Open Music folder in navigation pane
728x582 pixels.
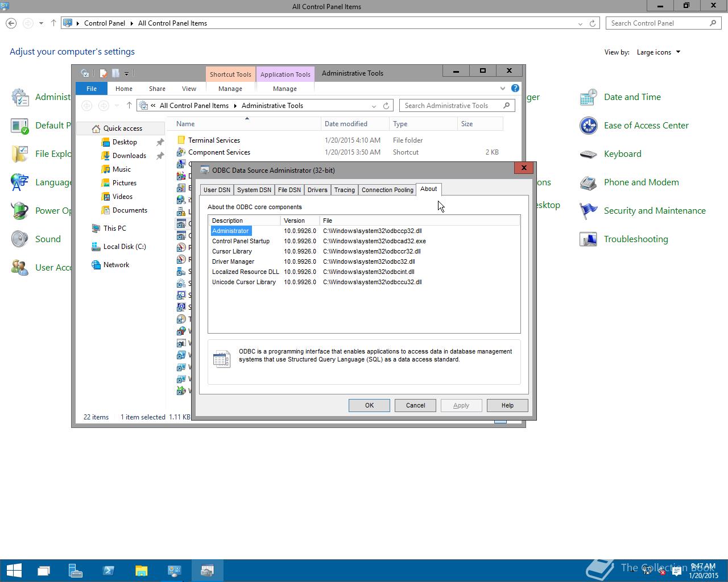[x=122, y=169]
